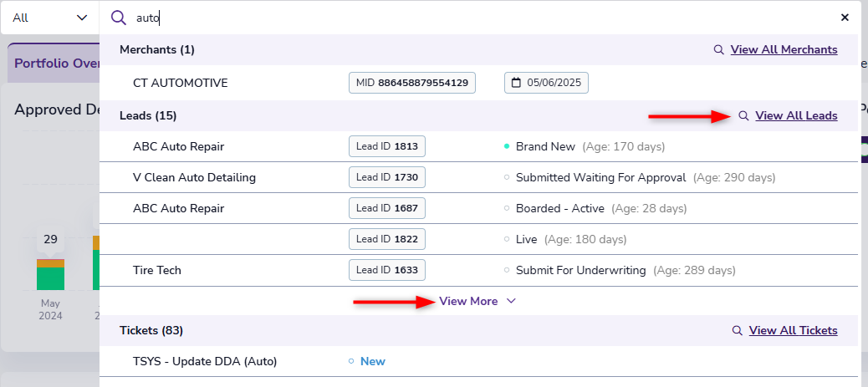The height and width of the screenshot is (387, 868).
Task: Click the calendar icon next to 05/06/2025
Action: tap(516, 83)
